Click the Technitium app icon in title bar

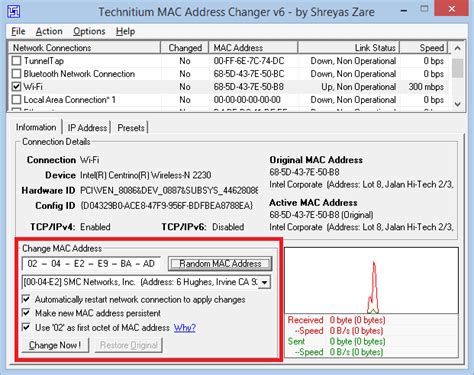(14, 12)
